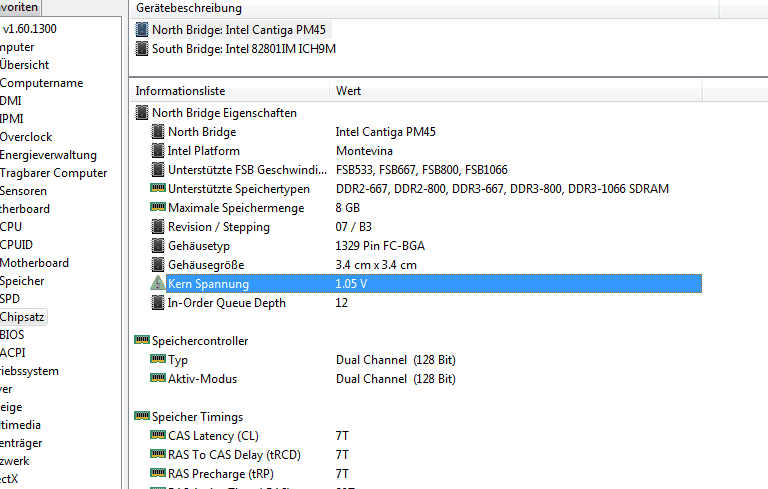Click the North Bridge Intel Cantiga chip icon
Image resolution: width=768 pixels, height=489 pixels.
tap(142, 30)
